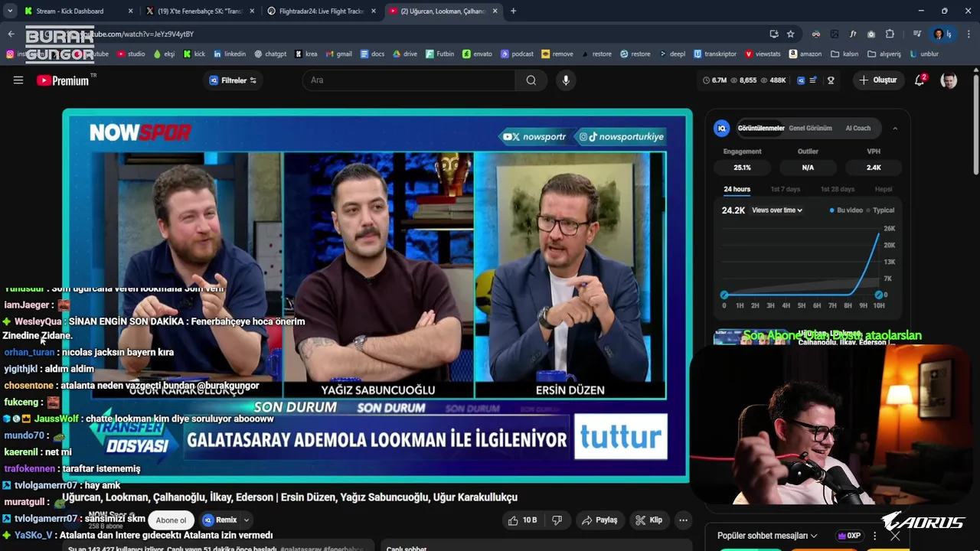Select the 1st 7 days range
The height and width of the screenshot is (551, 980).
click(785, 189)
